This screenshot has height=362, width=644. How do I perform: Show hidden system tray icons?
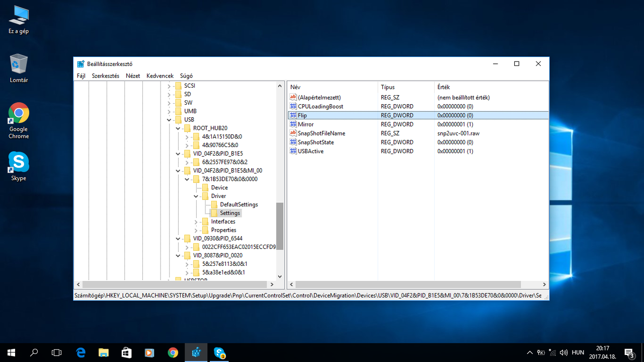coord(529,352)
